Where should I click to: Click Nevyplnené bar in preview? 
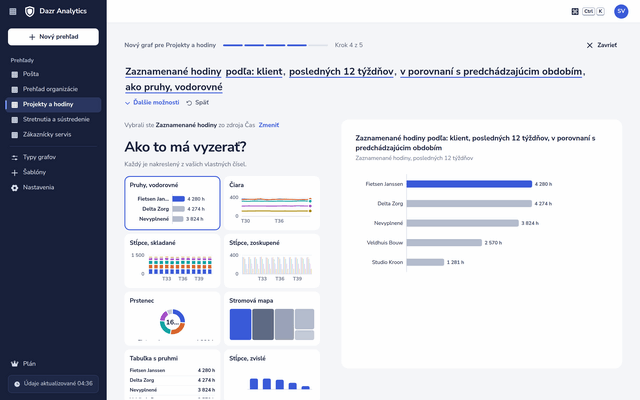pos(462,223)
